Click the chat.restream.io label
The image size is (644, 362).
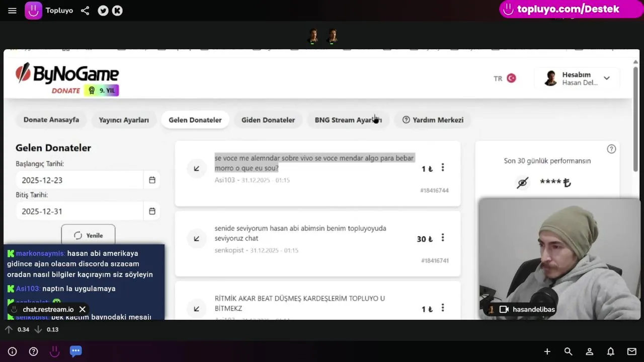point(48,309)
